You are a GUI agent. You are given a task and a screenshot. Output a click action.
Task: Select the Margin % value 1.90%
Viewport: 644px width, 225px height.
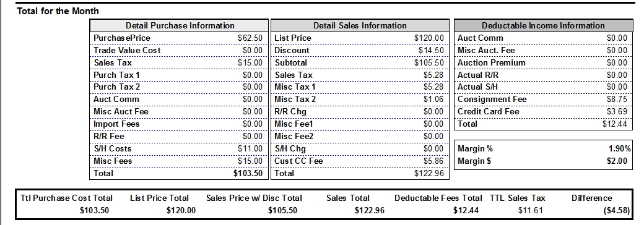point(620,149)
